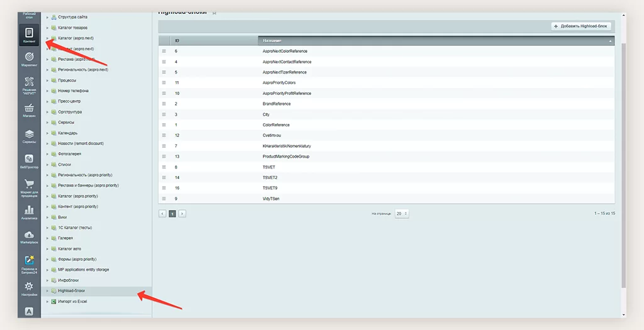Image resolution: width=644 pixels, height=330 pixels.
Task: Open the Аналитика chart icon
Action: pyautogui.click(x=29, y=212)
